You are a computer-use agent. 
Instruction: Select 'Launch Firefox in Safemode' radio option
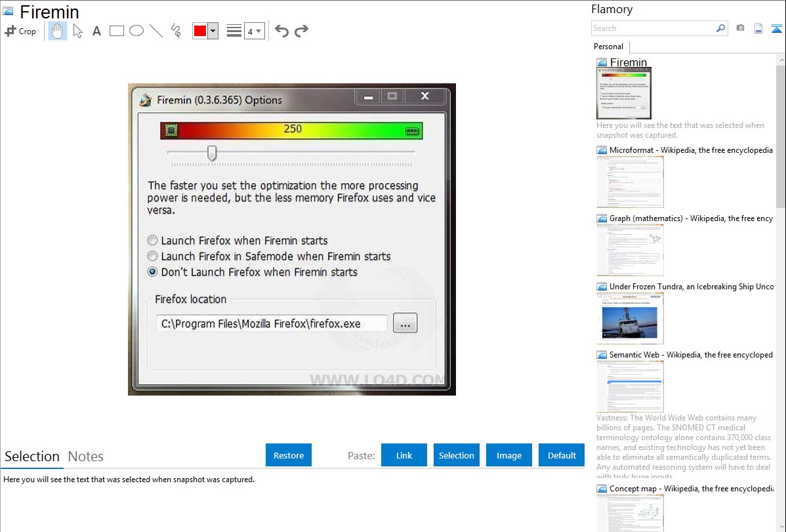(x=152, y=256)
